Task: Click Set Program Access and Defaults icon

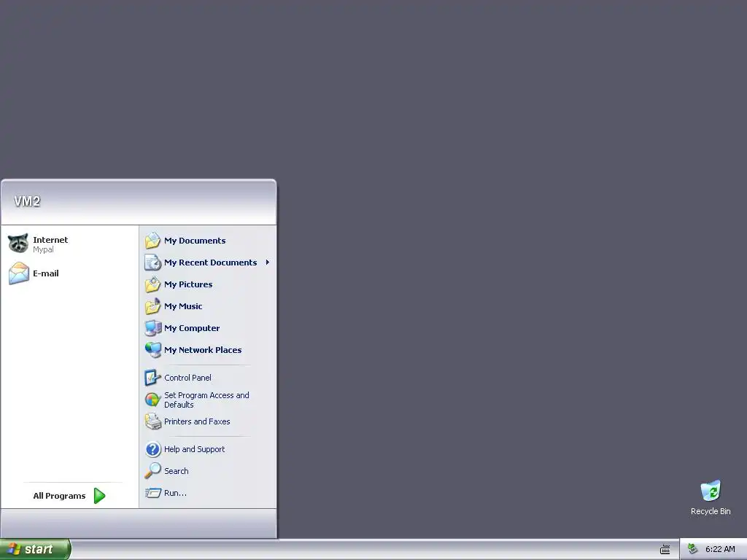Action: point(153,400)
